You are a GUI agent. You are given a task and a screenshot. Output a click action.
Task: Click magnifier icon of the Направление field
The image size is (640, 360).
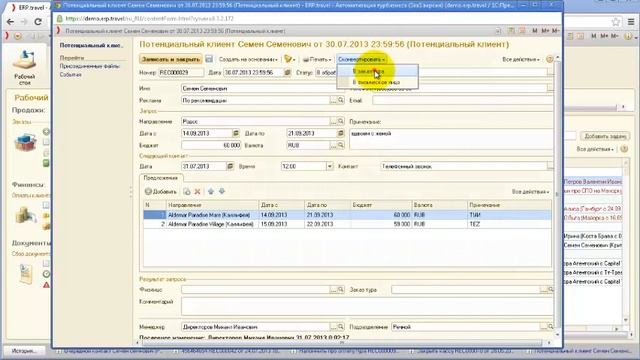click(341, 121)
